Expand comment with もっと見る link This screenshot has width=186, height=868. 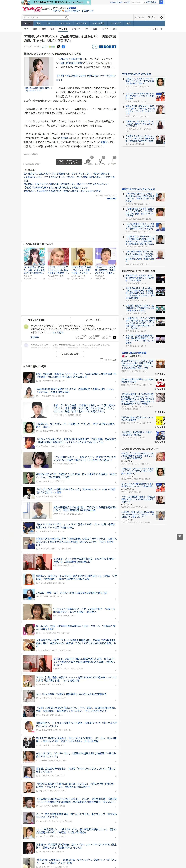coord(58,333)
